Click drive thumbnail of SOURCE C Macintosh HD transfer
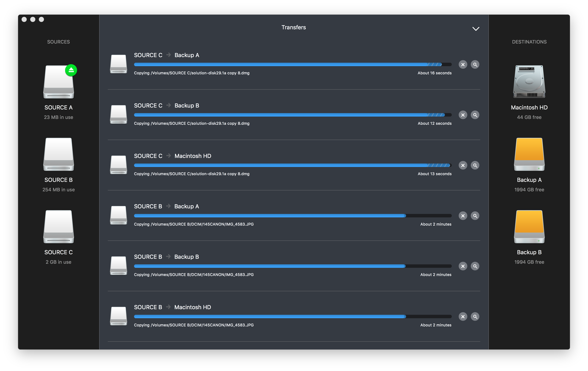 (118, 165)
